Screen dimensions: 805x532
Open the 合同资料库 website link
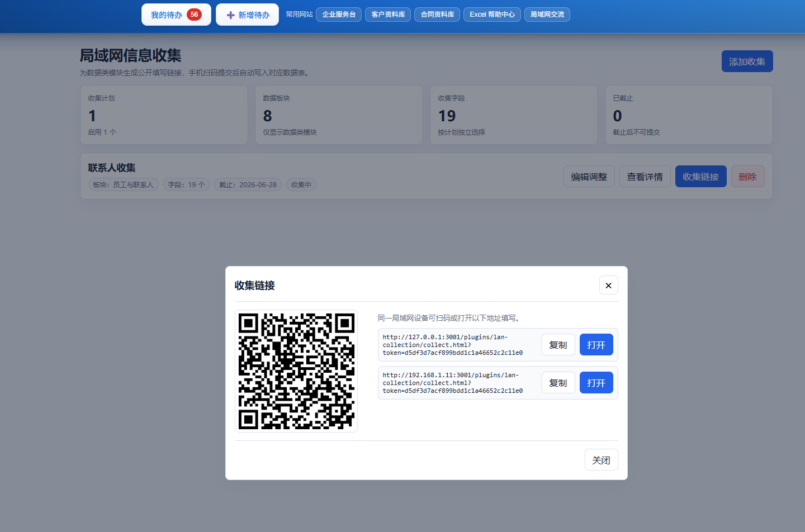point(437,15)
